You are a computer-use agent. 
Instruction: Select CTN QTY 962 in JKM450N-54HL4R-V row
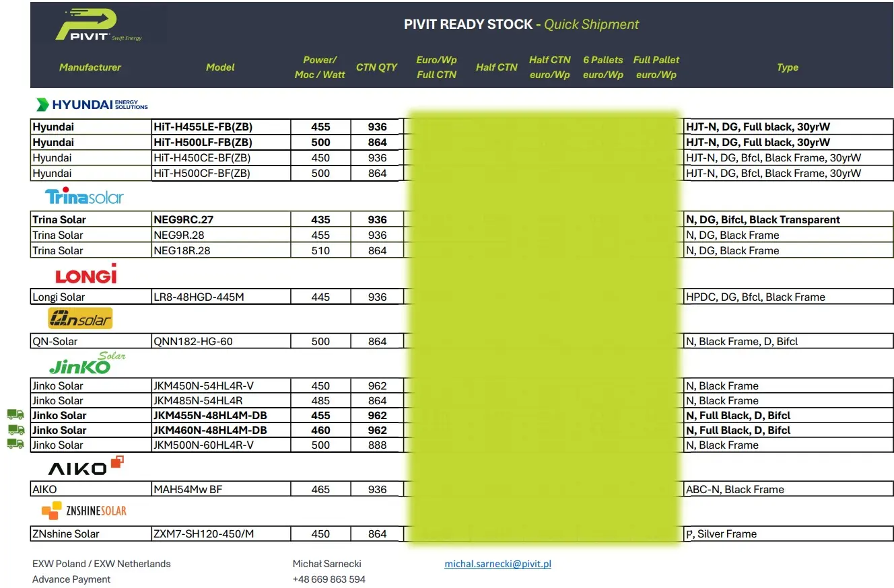378,385
